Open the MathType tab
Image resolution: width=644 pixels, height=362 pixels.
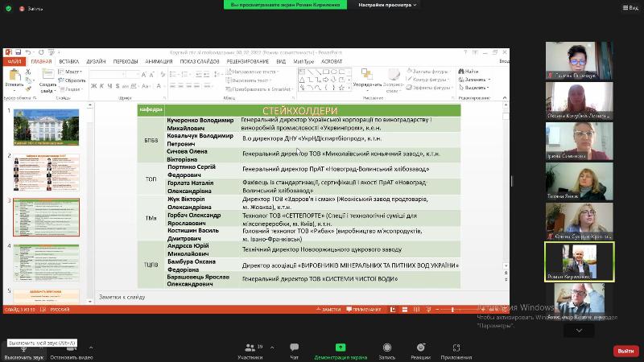coord(303,62)
